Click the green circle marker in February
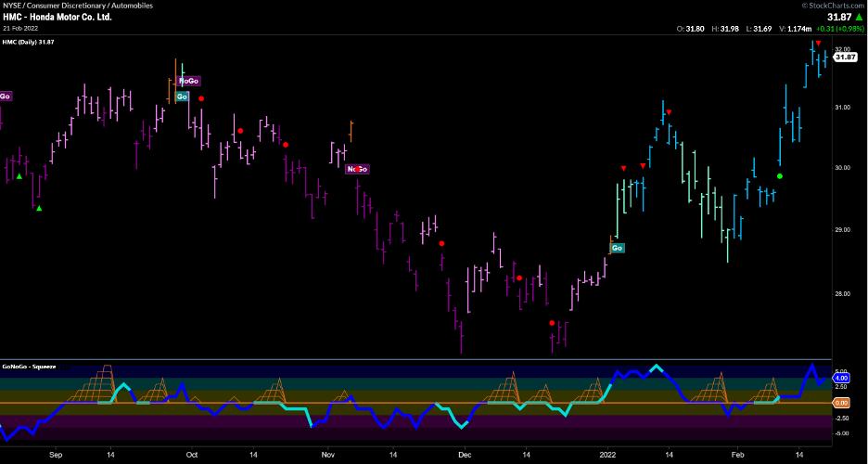Image resolution: width=868 pixels, height=464 pixels. coord(779,176)
